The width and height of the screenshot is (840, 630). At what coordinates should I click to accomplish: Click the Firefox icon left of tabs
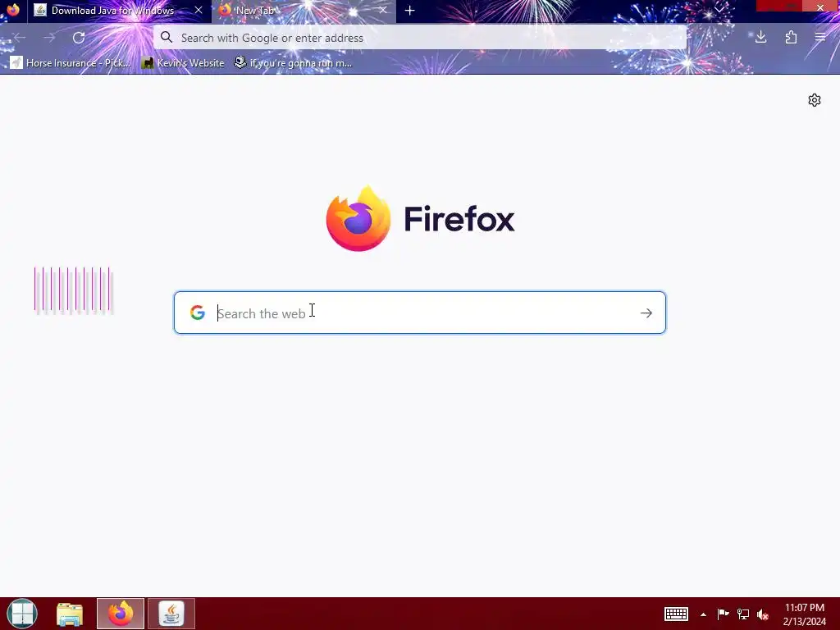coord(13,10)
